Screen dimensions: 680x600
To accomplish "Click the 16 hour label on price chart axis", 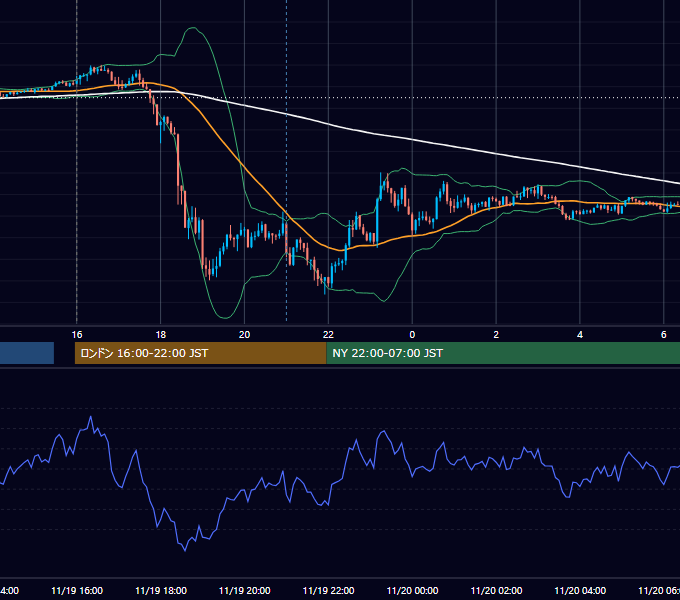I will coord(77,335).
